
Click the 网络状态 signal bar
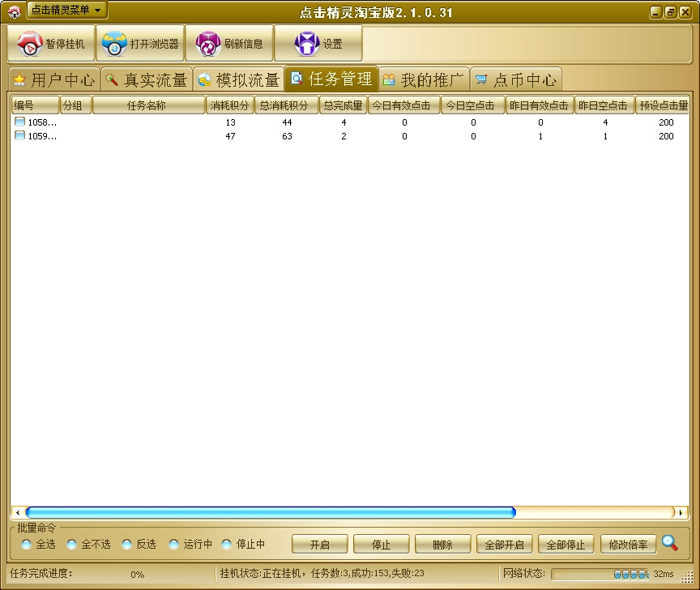click(x=600, y=574)
